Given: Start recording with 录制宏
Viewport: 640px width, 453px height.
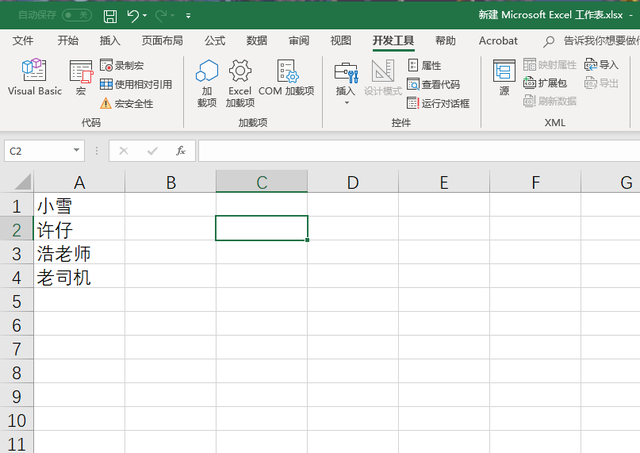Looking at the screenshot, I should point(122,65).
